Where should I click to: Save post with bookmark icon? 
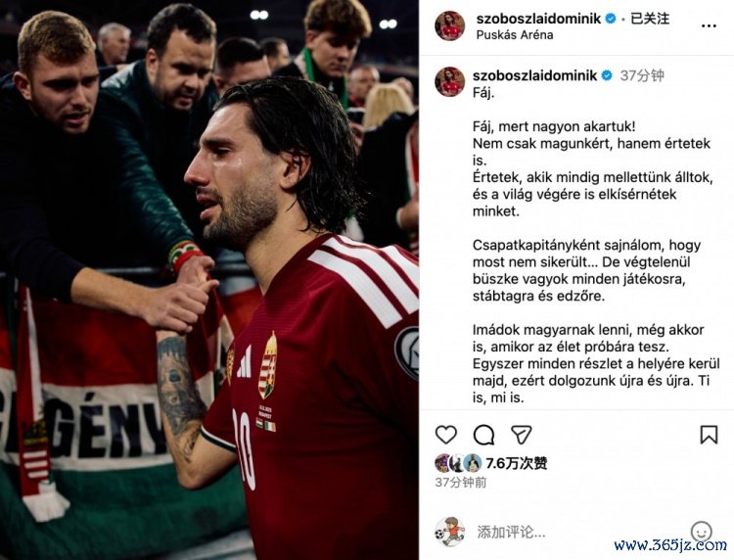pyautogui.click(x=709, y=435)
